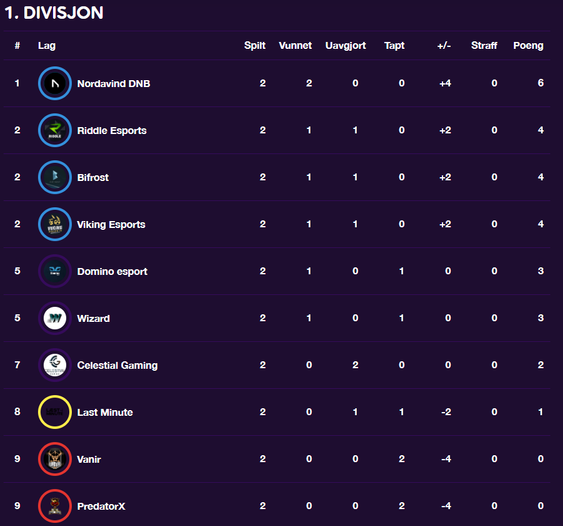Select the Vanir red-ringed logo

coord(55,459)
